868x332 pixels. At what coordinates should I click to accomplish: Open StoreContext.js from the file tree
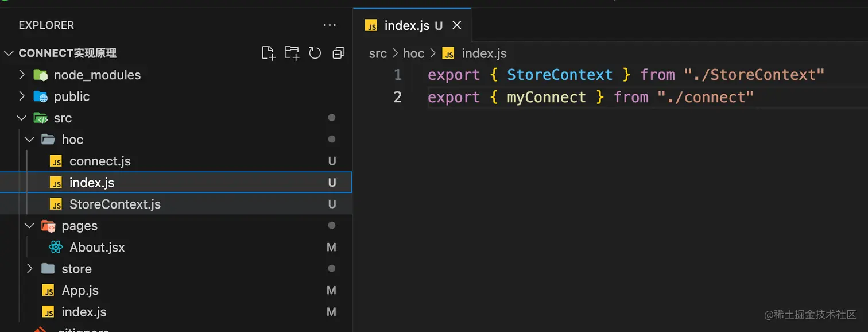click(x=115, y=204)
